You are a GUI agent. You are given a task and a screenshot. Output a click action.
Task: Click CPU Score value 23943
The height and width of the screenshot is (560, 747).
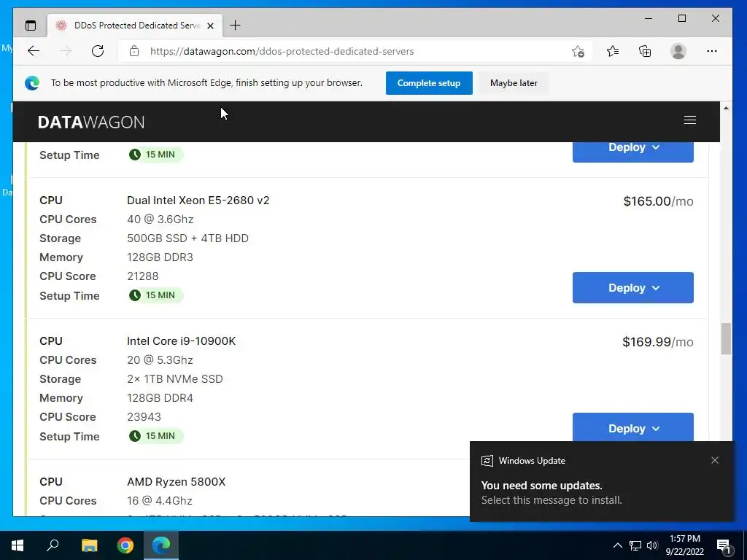(x=144, y=416)
